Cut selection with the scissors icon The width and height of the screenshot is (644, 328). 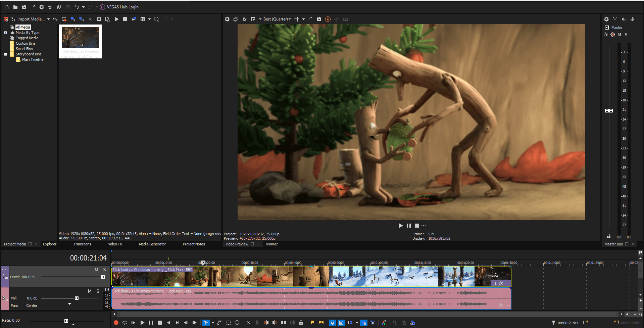pos(50,7)
